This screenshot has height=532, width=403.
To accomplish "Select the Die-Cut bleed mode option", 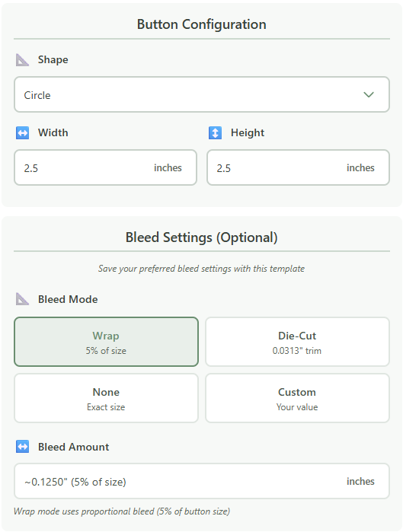I will click(297, 342).
